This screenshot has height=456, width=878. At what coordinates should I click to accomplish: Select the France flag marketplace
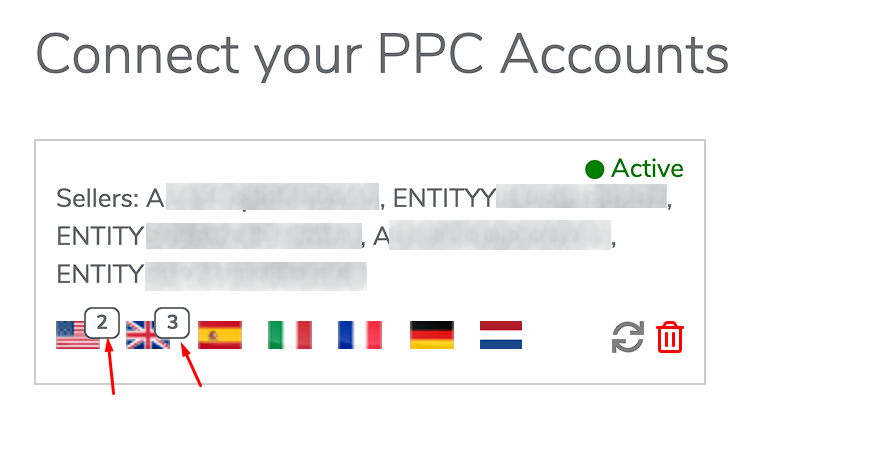360,335
